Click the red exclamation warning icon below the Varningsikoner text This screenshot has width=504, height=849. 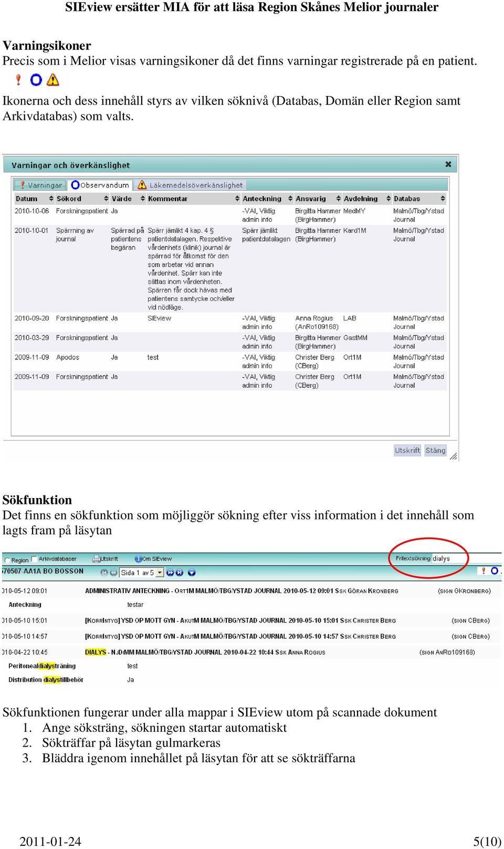[18, 80]
